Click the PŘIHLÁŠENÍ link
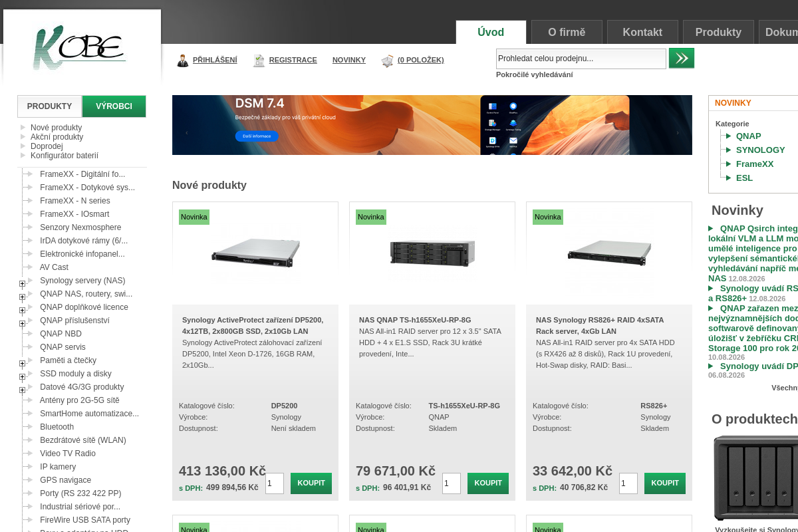Viewport: 798px width, 532px height. (215, 60)
